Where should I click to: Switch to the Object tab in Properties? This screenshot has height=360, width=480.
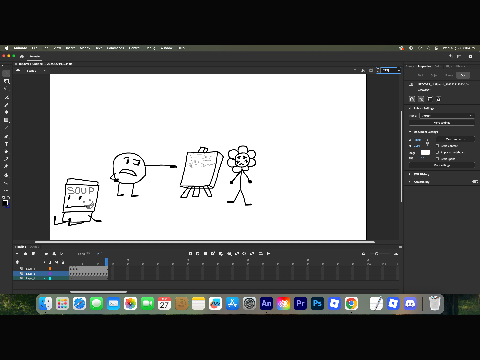(x=434, y=75)
